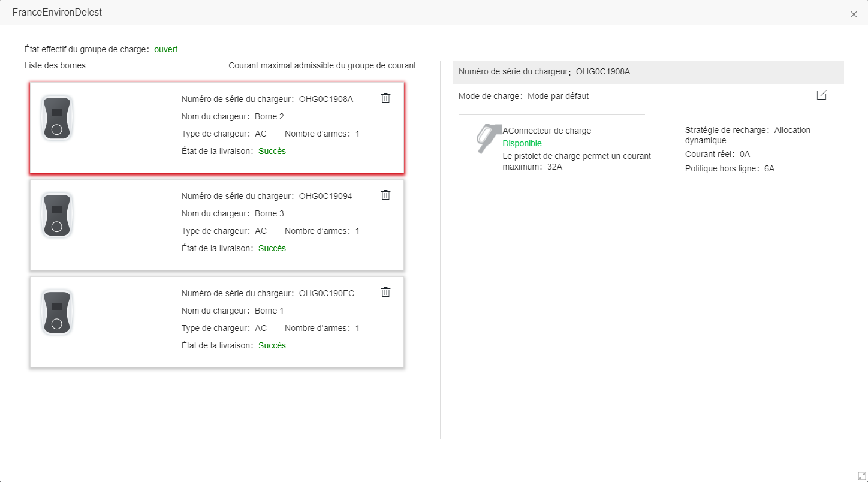Click the maximum current 32A text
Image resolution: width=868 pixels, height=482 pixels.
tap(577, 161)
